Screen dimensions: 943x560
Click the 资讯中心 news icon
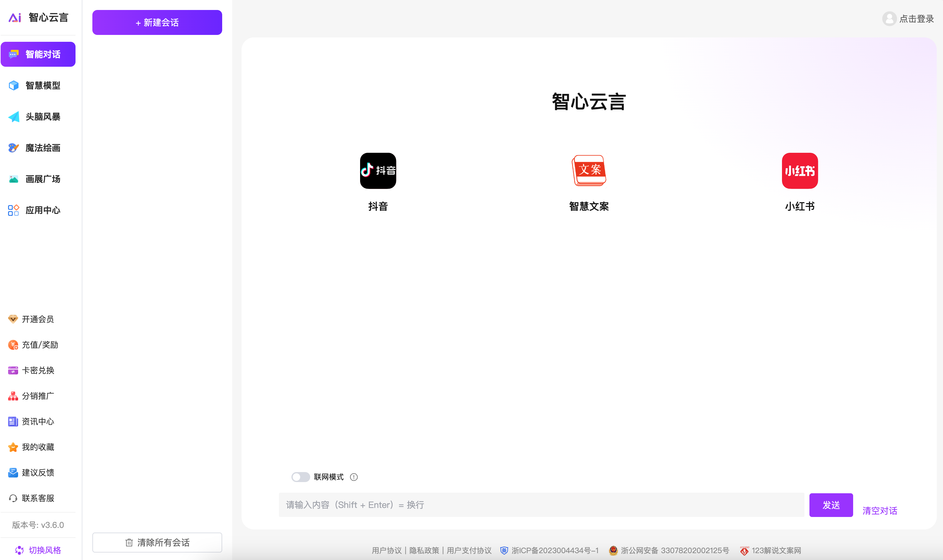coord(13,422)
